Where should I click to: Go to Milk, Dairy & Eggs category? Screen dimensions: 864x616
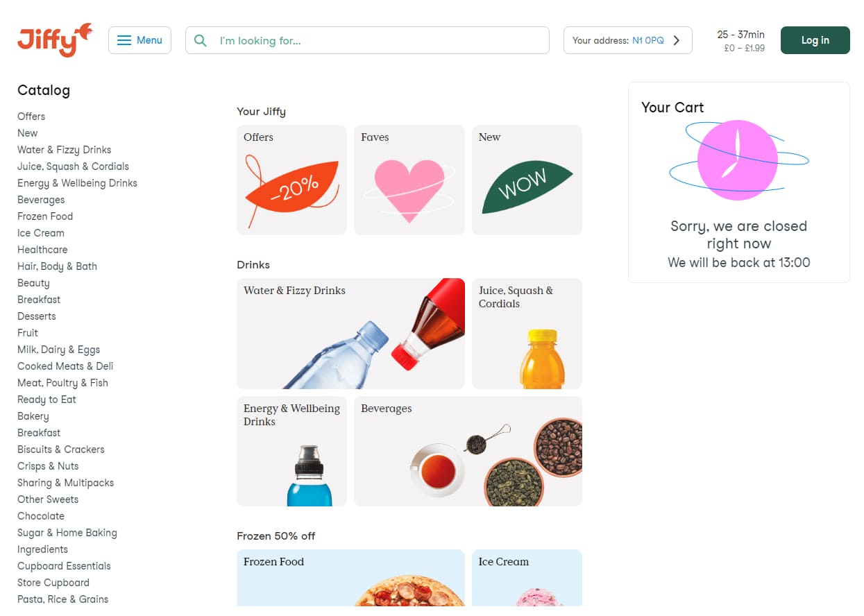[58, 350]
